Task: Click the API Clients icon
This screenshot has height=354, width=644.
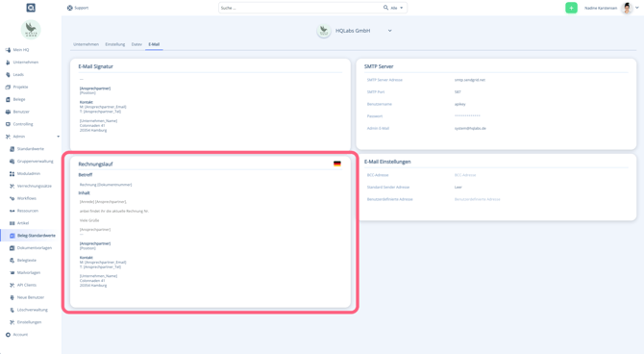Action: [12, 285]
